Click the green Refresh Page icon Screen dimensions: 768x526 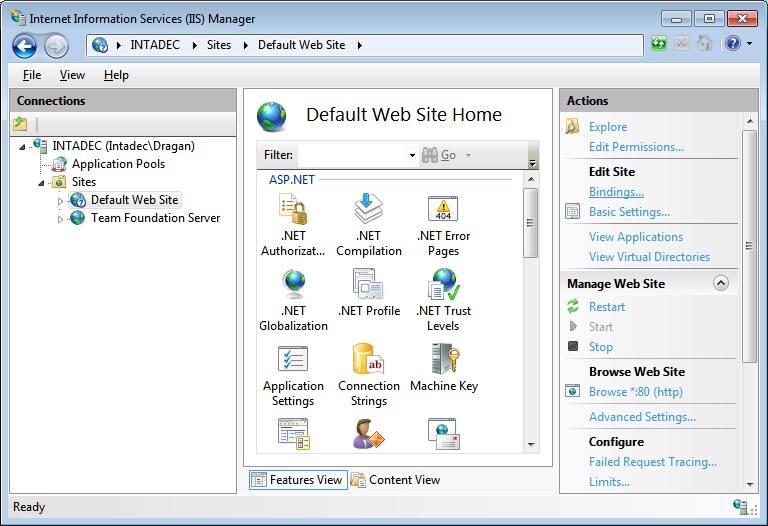[659, 44]
